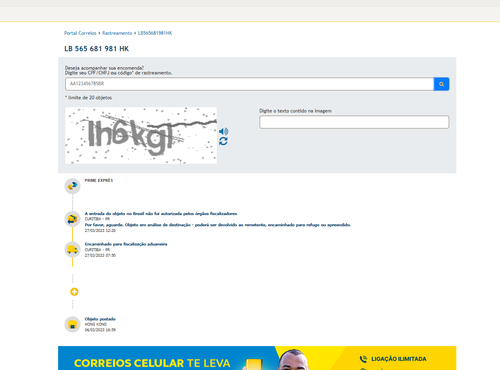
Task: Open the Portal Correios breadcrumb link
Action: coord(80,33)
